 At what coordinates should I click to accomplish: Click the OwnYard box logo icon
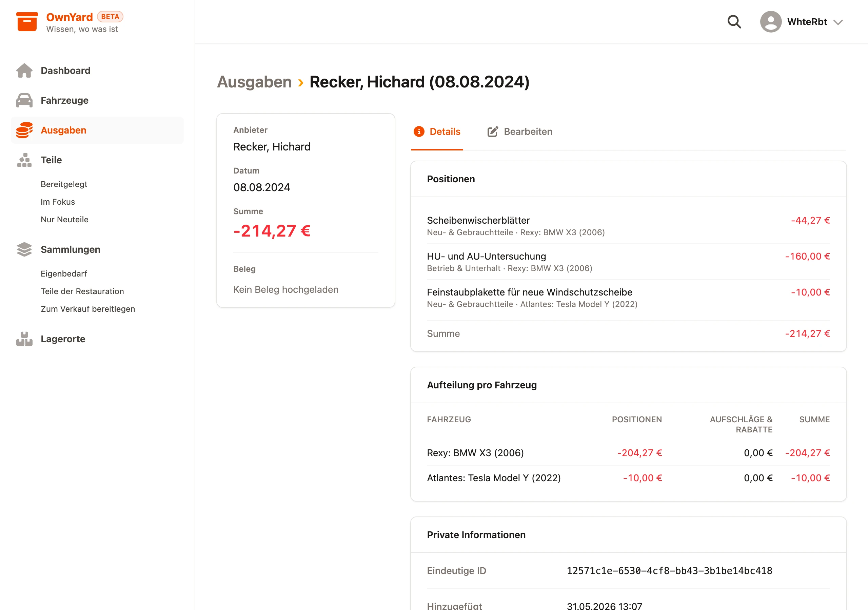(x=27, y=22)
